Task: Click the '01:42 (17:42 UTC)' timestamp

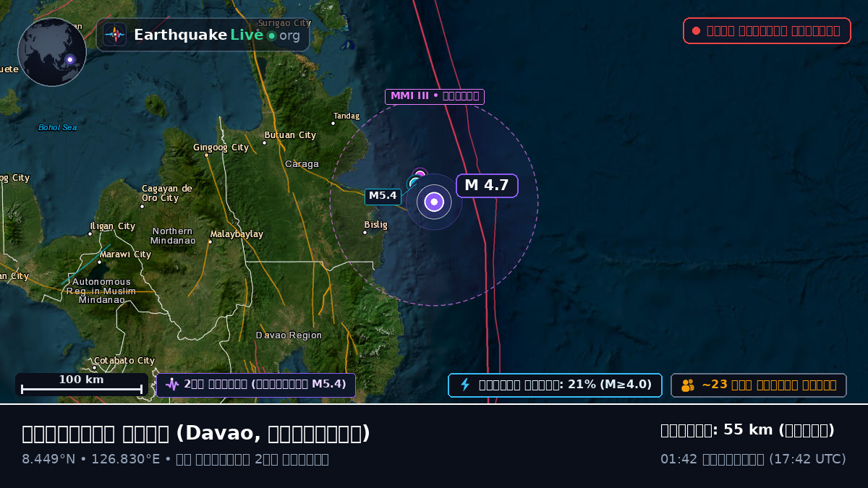Action: [x=753, y=459]
